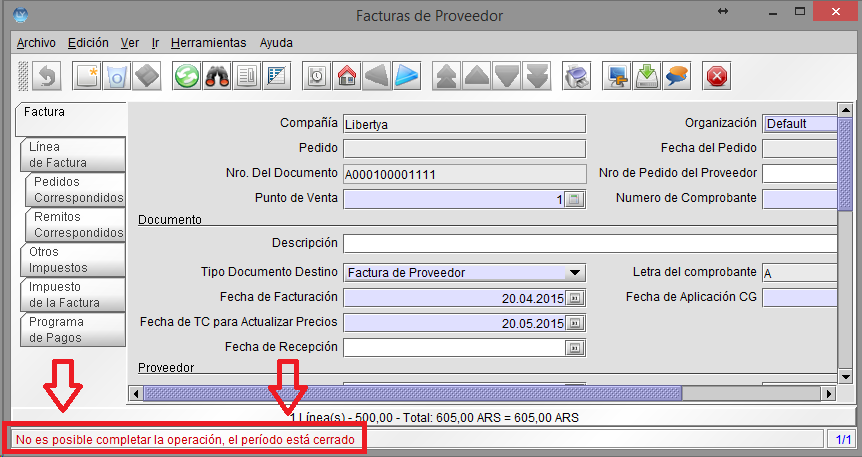Open the Archivo menu
Screen dimensions: 862x457
[36, 43]
